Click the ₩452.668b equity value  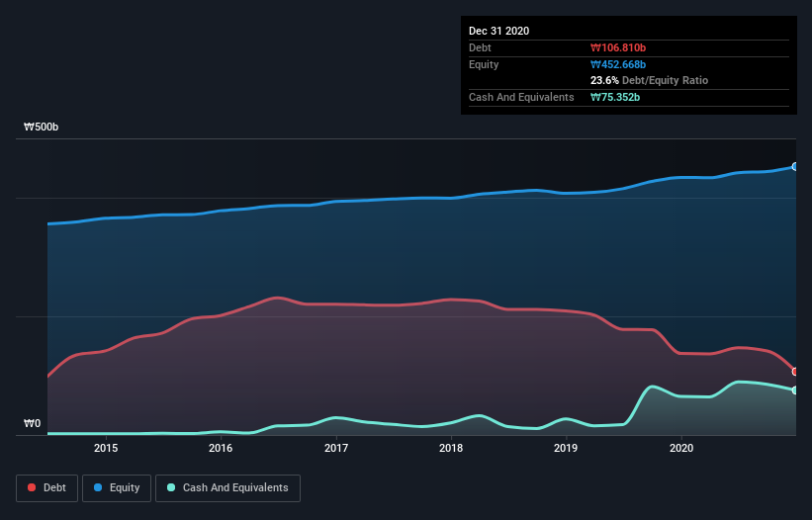pos(618,64)
